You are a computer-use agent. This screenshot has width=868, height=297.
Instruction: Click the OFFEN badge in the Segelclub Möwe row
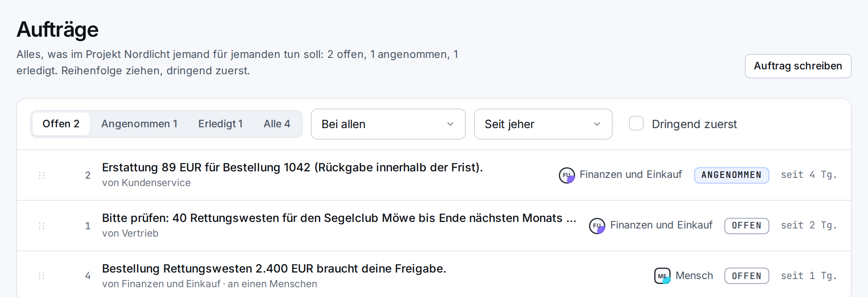(x=746, y=226)
